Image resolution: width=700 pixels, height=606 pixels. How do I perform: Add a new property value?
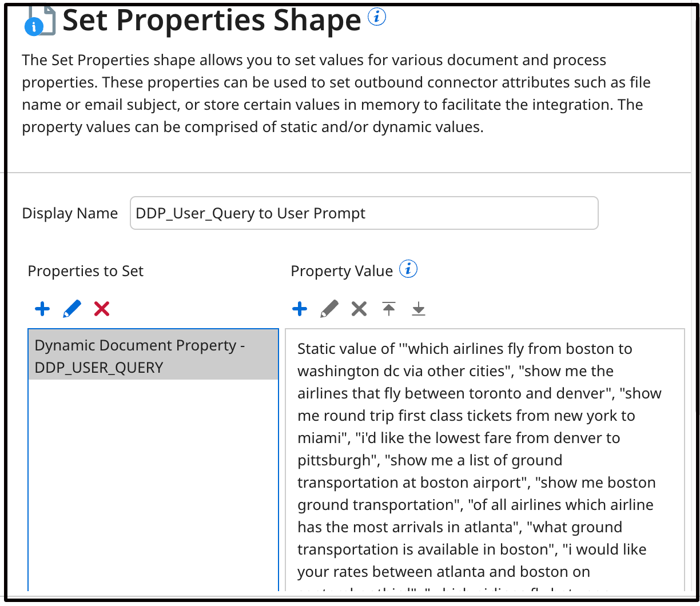pyautogui.click(x=300, y=309)
